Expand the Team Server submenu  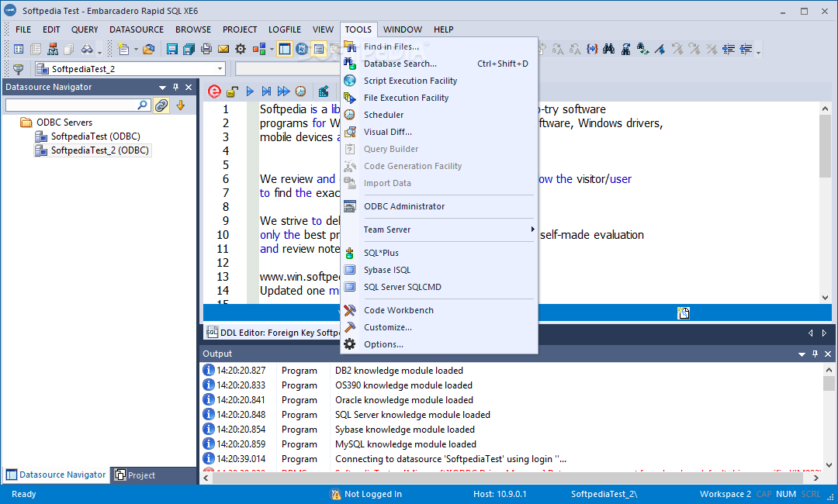click(x=438, y=230)
